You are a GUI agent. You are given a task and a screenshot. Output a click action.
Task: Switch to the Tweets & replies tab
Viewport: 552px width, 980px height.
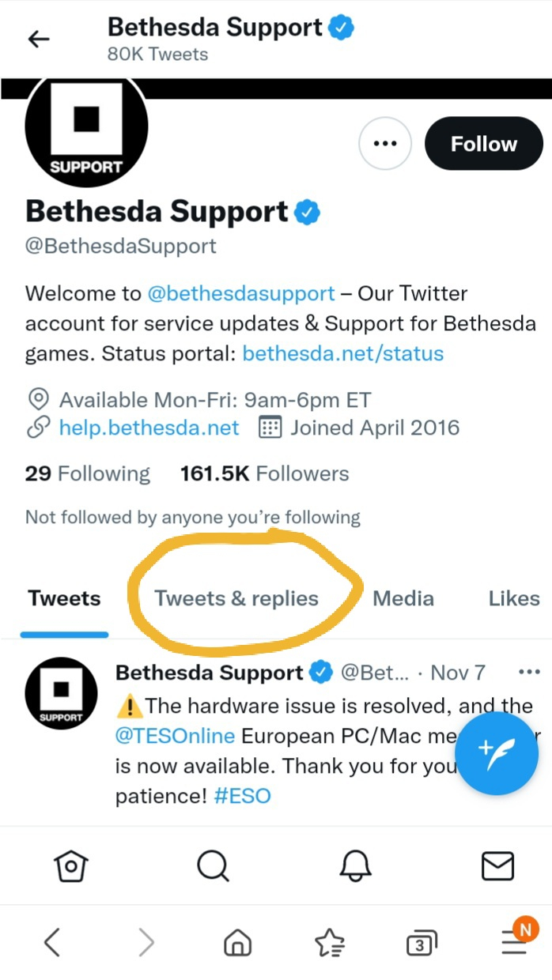coord(236,598)
